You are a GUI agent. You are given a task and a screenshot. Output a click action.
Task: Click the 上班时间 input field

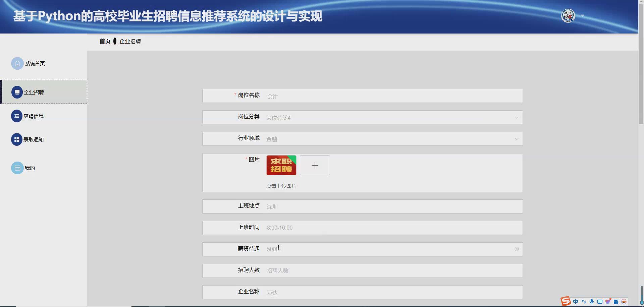click(392, 228)
